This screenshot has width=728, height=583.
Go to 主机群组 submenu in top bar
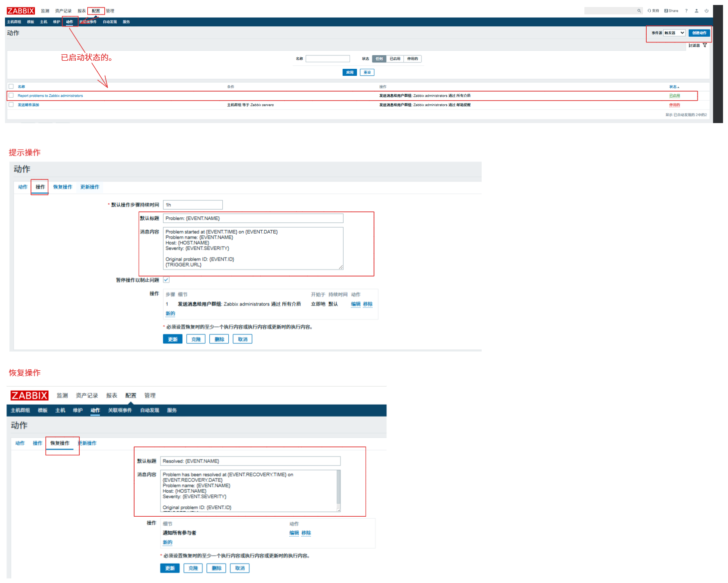[x=14, y=22]
